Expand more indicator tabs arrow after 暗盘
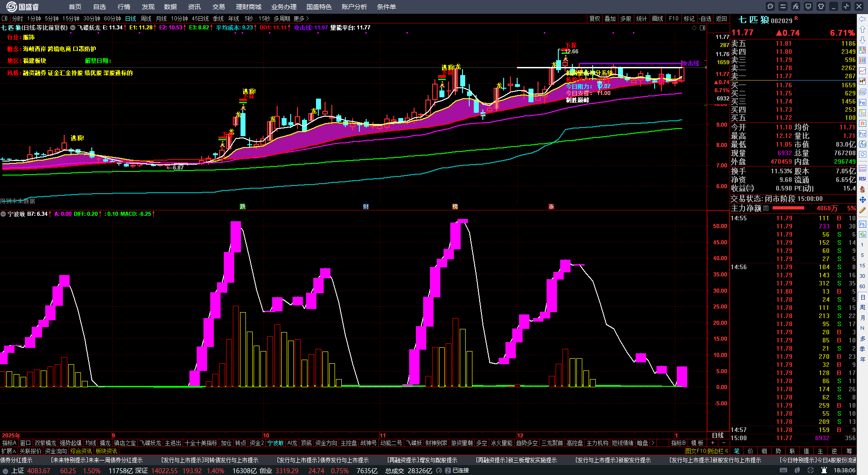This screenshot has width=868, height=475. pyautogui.click(x=652, y=443)
